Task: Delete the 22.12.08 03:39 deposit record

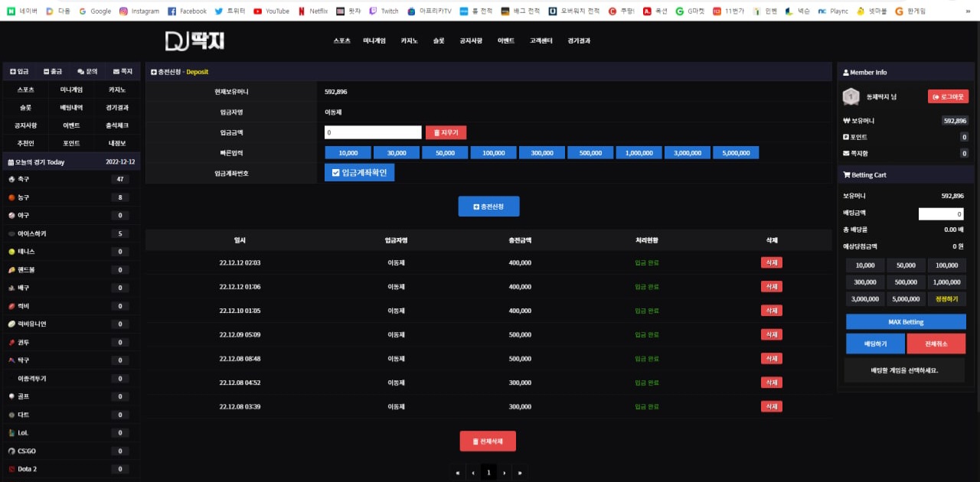Action: pyautogui.click(x=772, y=406)
